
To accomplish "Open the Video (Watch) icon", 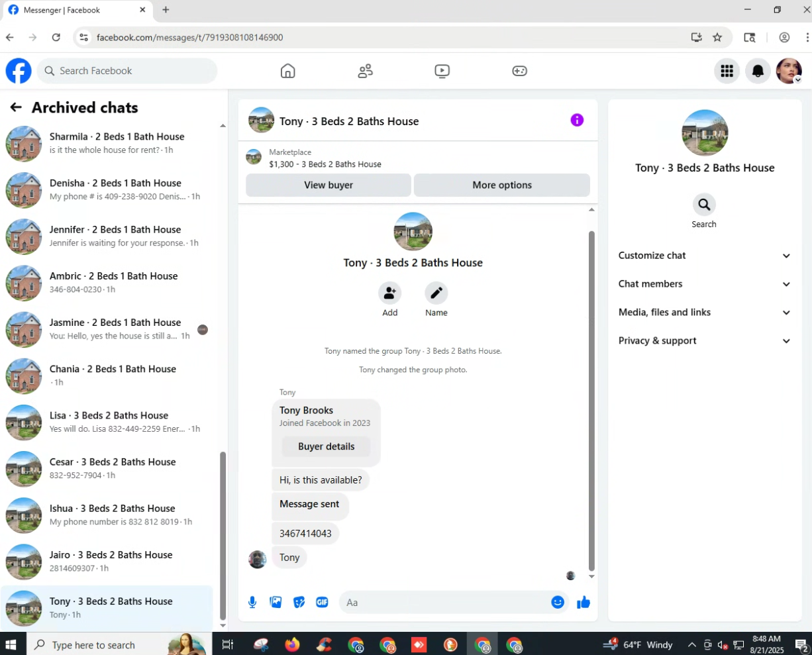I will point(442,71).
